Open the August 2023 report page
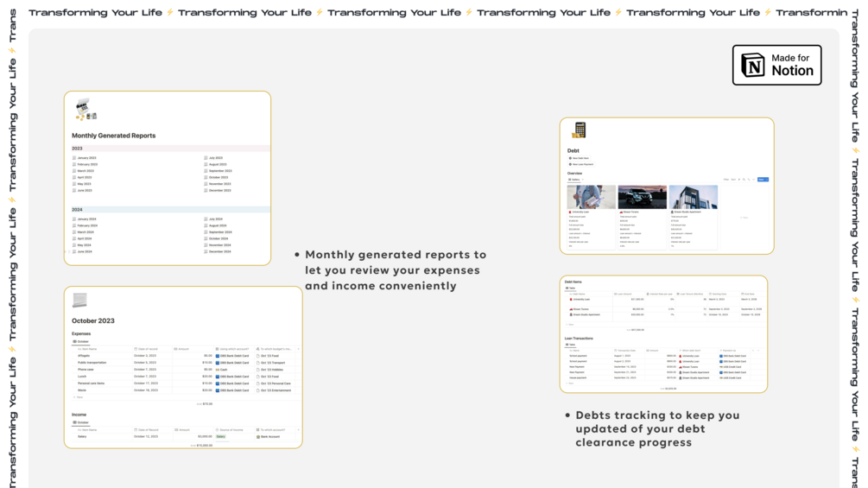Screen dimensions: 868x488 215,164
